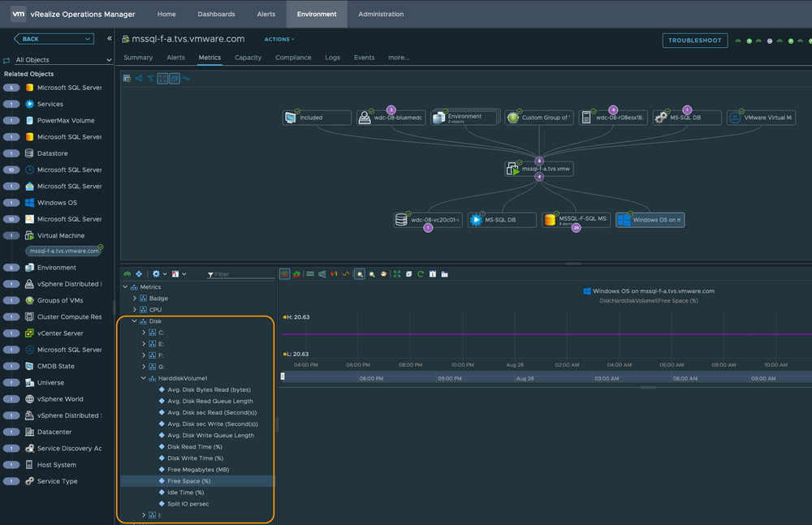Click the metric Filter input field
Image resolution: width=812 pixels, height=525 pixels.
click(x=241, y=274)
